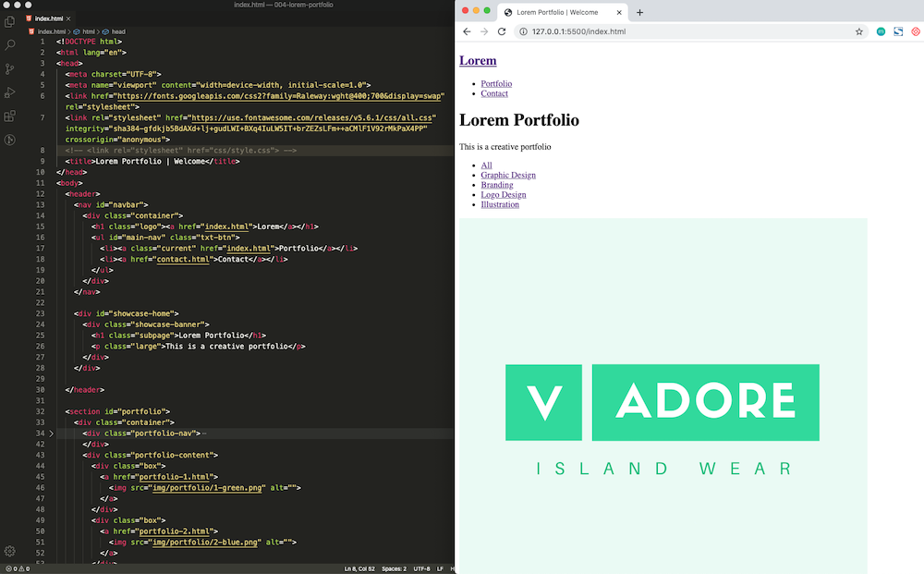924x574 pixels.
Task: Click the blue S extension icon
Action: [x=898, y=31]
